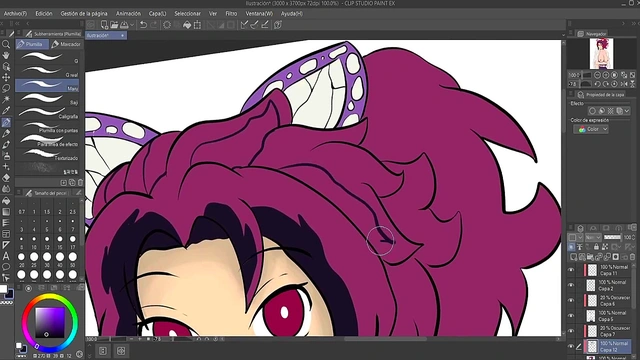
Task: Hide layer Capa 2 with its eye icon
Action: [571, 285]
